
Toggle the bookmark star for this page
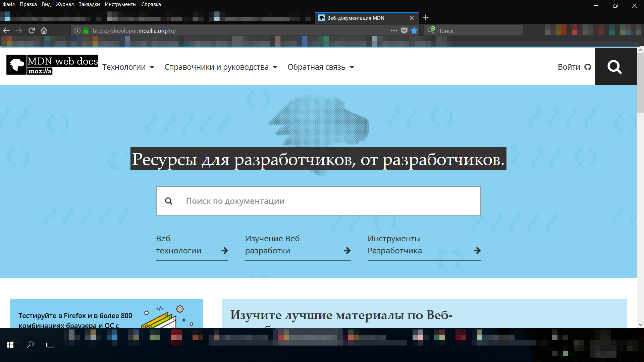(x=414, y=30)
